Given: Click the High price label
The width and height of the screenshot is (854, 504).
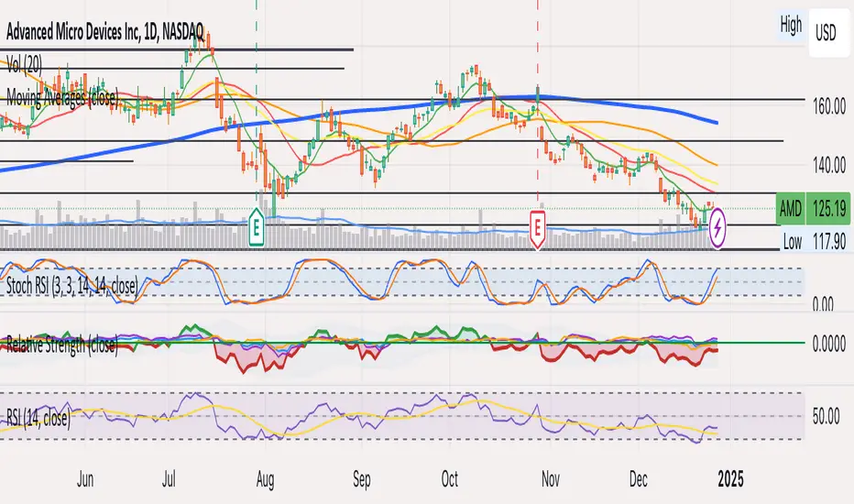Looking at the screenshot, I should coord(791,25).
